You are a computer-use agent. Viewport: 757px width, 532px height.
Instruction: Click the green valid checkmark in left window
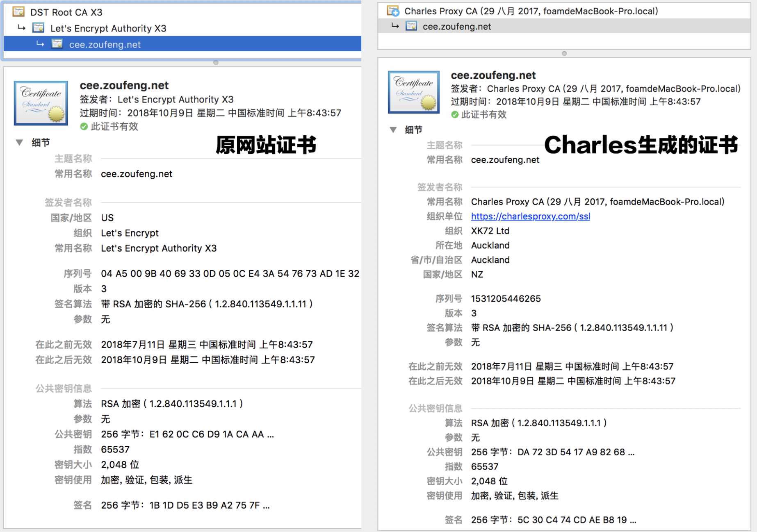coord(84,127)
